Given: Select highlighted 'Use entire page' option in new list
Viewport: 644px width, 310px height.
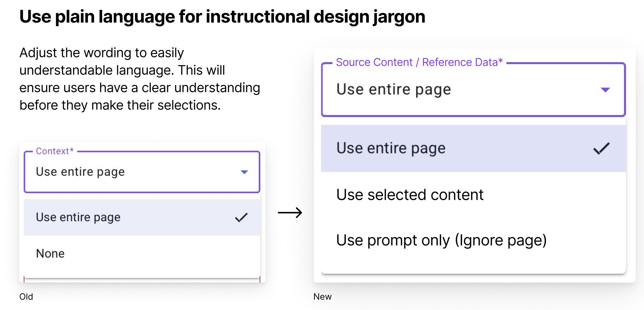Looking at the screenshot, I should tap(391, 148).
